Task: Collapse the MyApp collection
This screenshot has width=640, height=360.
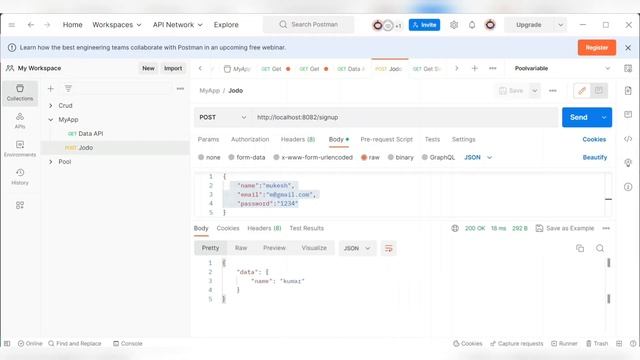Action: [x=51, y=120]
